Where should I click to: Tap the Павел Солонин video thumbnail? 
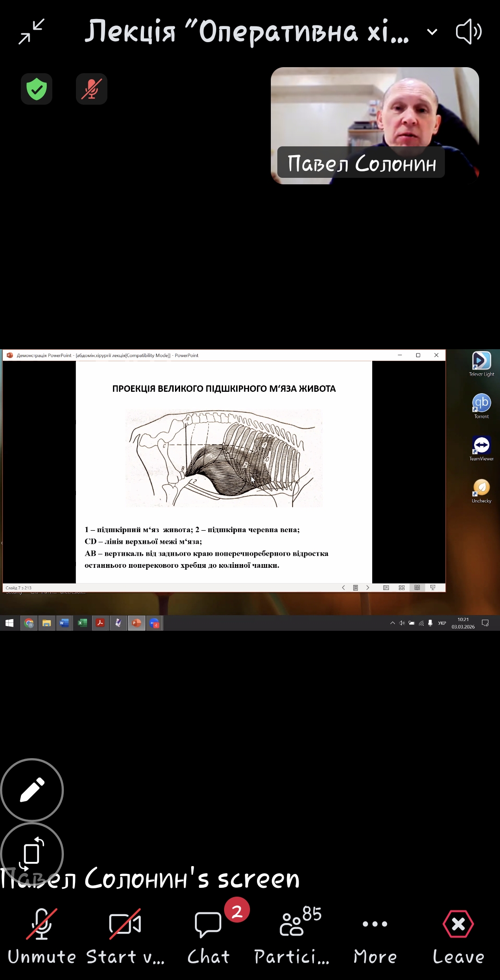(375, 125)
